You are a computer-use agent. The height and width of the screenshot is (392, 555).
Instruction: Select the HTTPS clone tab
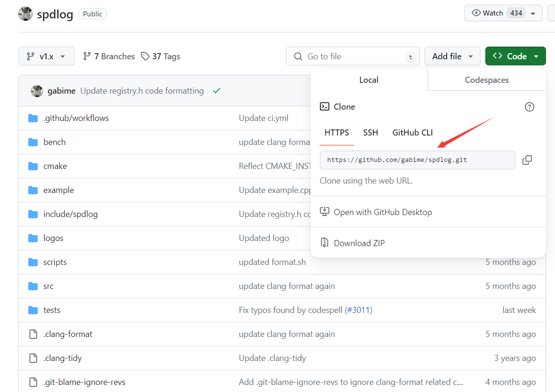coord(336,133)
